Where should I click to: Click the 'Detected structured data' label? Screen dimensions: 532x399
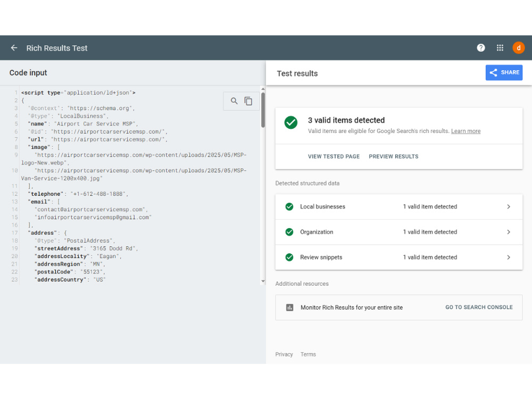[x=307, y=183]
